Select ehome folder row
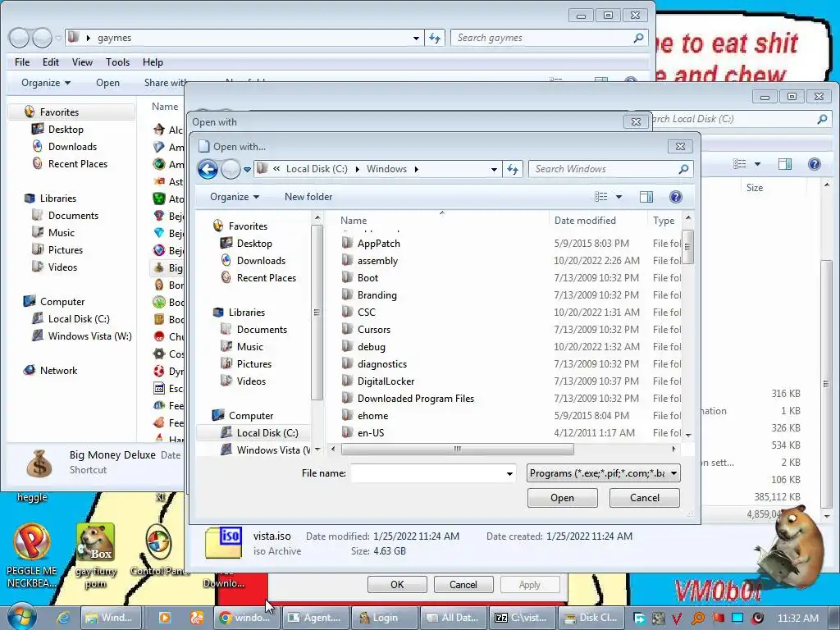Image resolution: width=840 pixels, height=630 pixels. (x=510, y=416)
